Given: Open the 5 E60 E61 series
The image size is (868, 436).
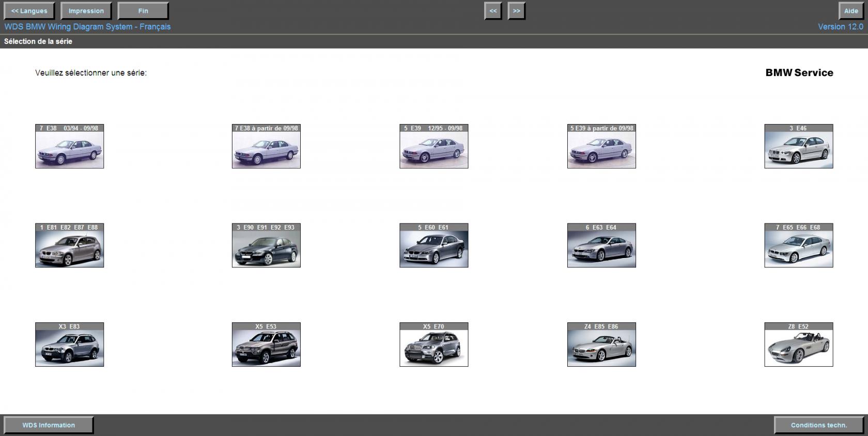Looking at the screenshot, I should click(x=434, y=246).
